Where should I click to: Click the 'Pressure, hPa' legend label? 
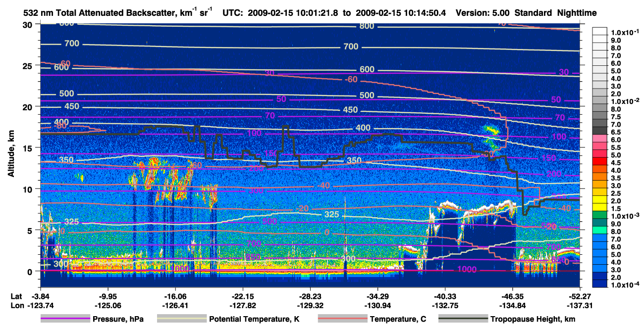118,319
